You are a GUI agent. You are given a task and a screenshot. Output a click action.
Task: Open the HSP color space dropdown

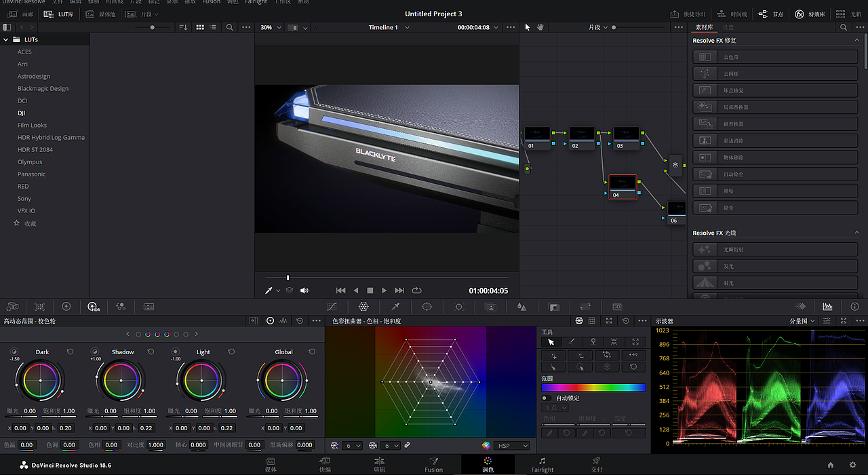pos(513,445)
